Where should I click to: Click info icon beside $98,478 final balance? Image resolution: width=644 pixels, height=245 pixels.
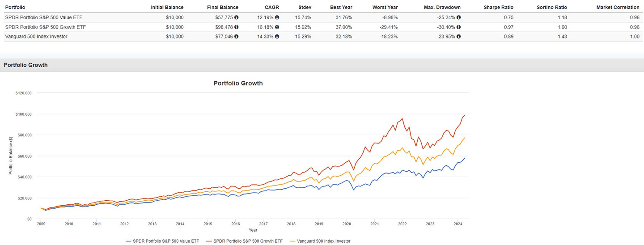[x=236, y=27]
